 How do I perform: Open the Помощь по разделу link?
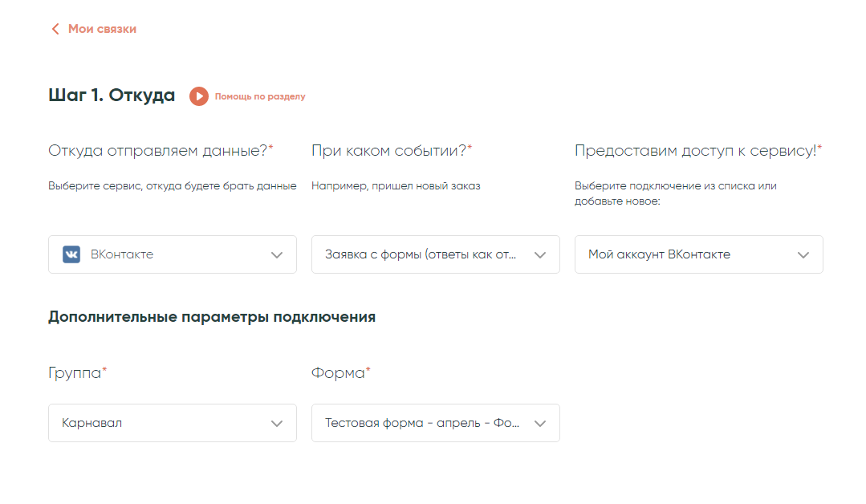[259, 96]
